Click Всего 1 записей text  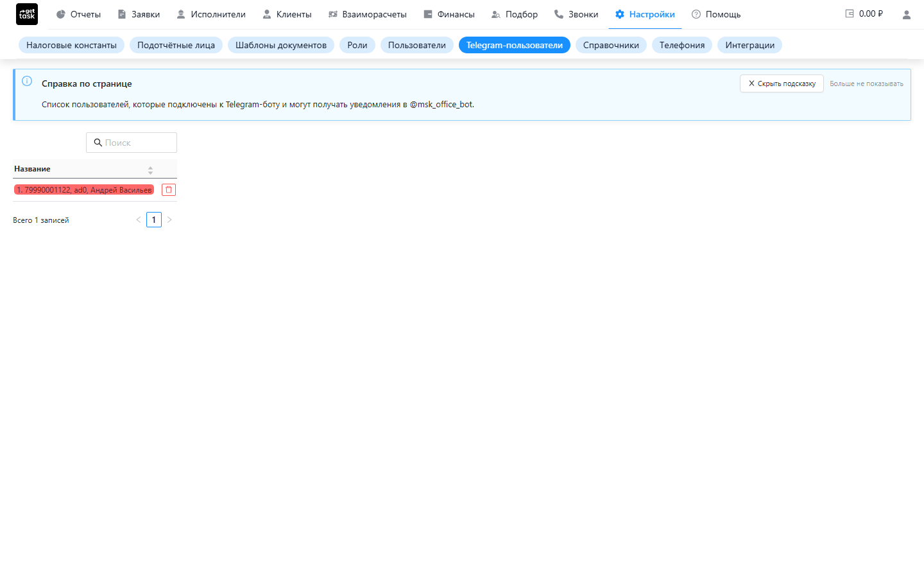pos(41,220)
